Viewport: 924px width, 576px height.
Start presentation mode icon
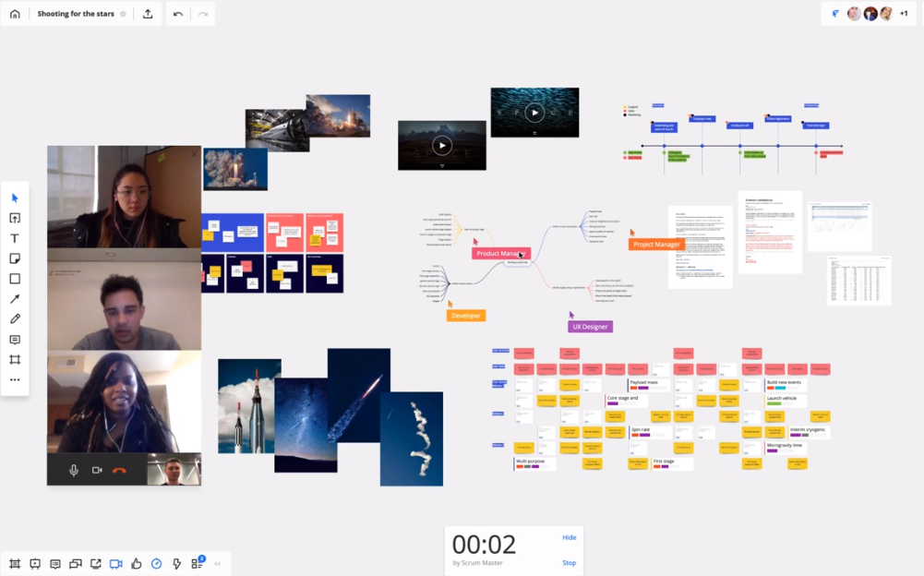[x=35, y=564]
